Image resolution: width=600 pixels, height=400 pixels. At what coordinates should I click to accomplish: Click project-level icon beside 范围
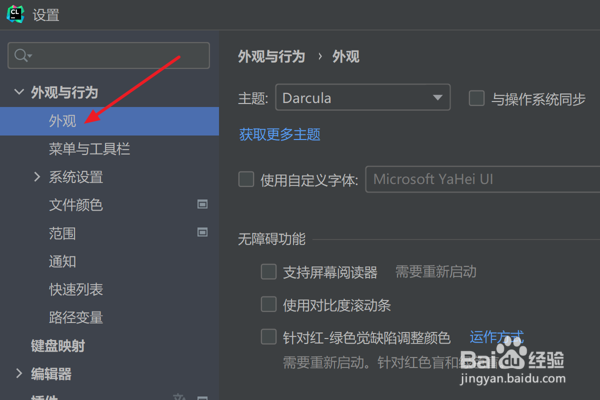[x=202, y=232]
